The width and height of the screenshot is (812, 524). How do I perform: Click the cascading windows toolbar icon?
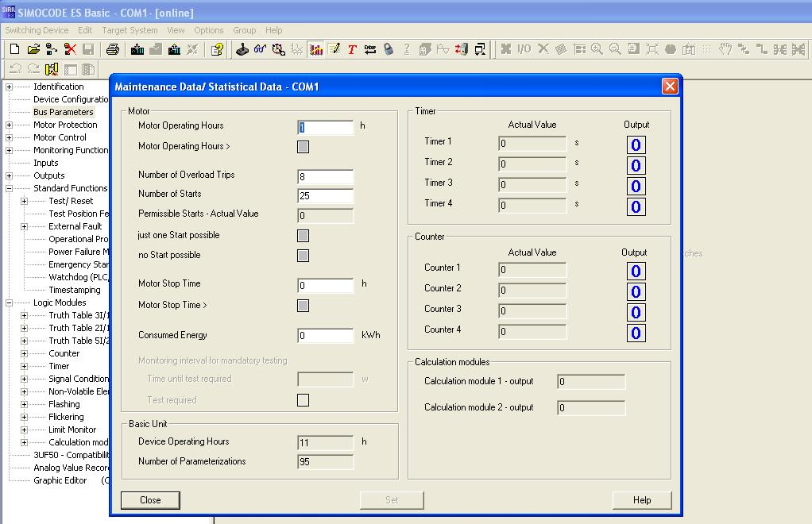(x=480, y=49)
